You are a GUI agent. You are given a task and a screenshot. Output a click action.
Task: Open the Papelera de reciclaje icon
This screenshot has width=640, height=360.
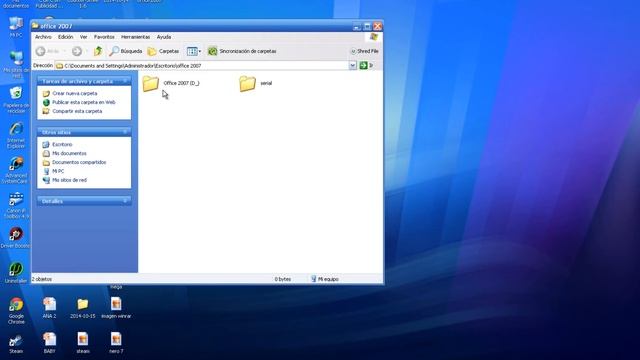click(x=16, y=100)
